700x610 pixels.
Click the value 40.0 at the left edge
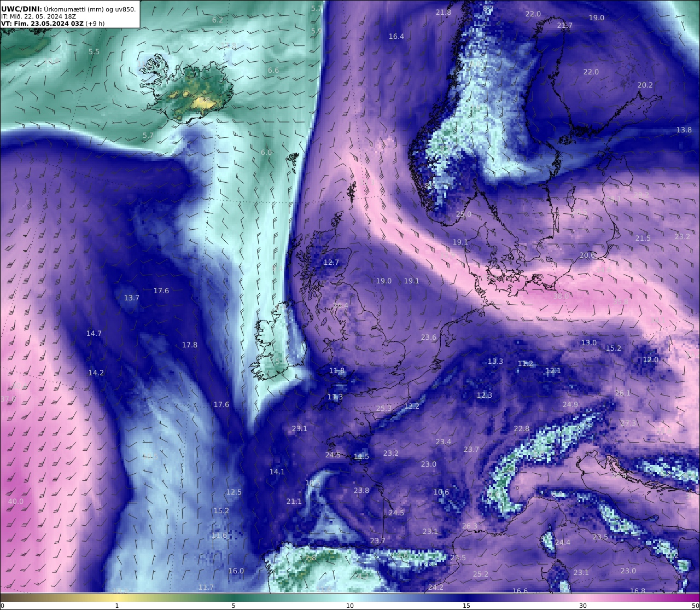click(x=16, y=501)
